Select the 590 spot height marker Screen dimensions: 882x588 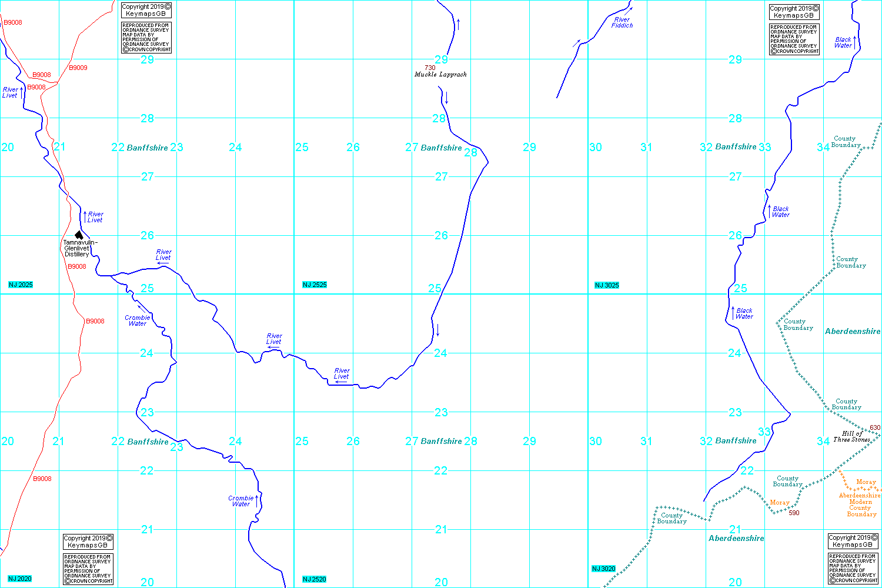pos(794,513)
